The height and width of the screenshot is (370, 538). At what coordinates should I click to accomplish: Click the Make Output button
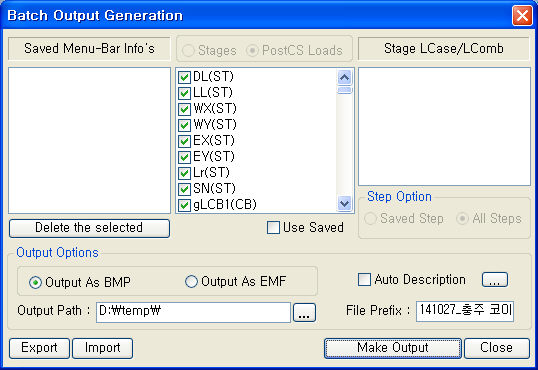point(393,348)
